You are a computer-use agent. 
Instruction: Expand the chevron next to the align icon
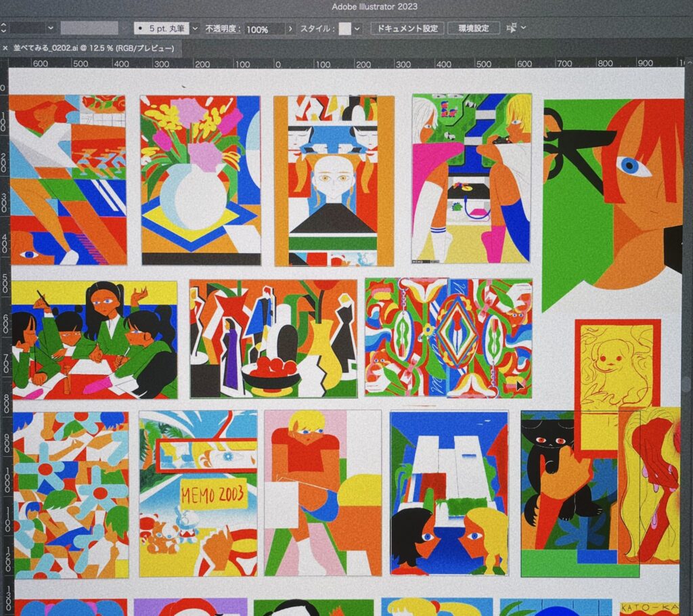523,28
